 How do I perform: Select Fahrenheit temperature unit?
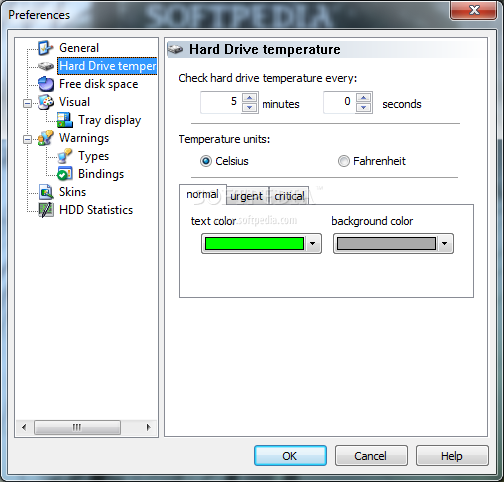372,161
